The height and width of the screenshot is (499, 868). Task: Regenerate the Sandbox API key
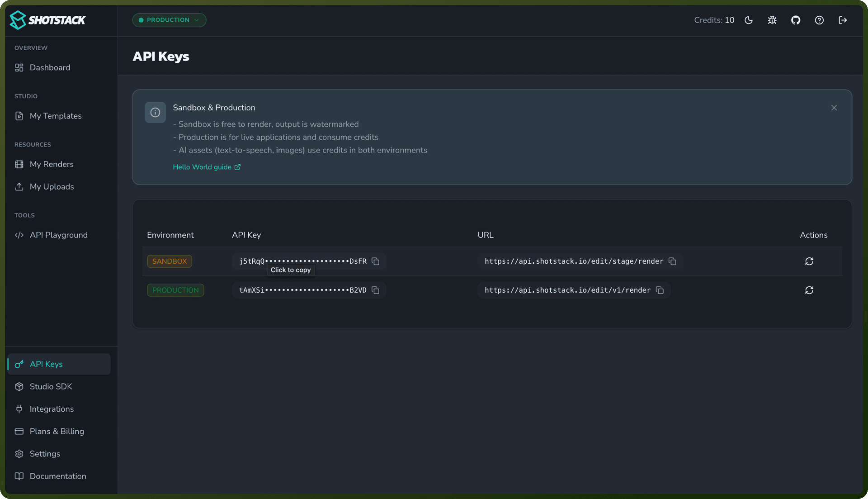tap(809, 261)
